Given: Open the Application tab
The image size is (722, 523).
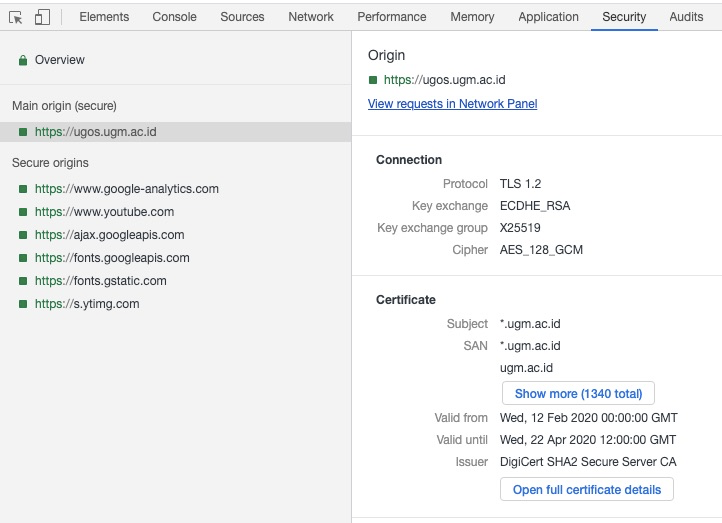Looking at the screenshot, I should tap(548, 17).
